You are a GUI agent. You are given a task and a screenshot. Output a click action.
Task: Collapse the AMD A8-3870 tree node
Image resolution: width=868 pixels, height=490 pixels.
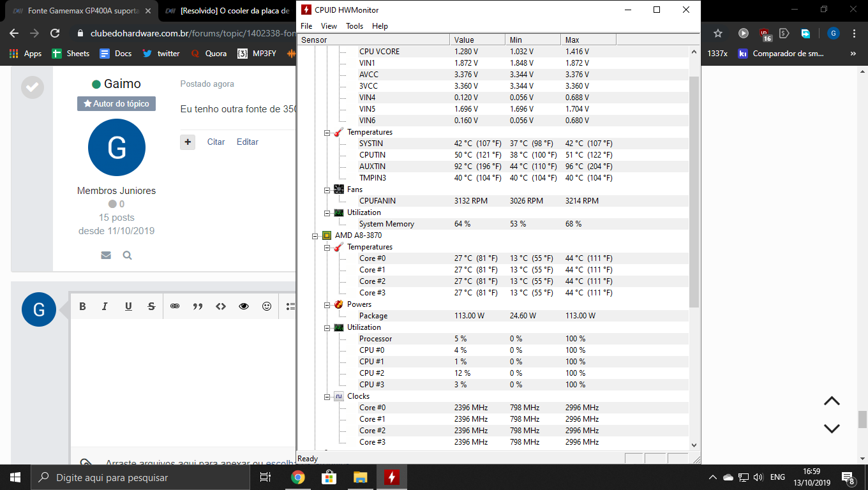[x=315, y=235]
